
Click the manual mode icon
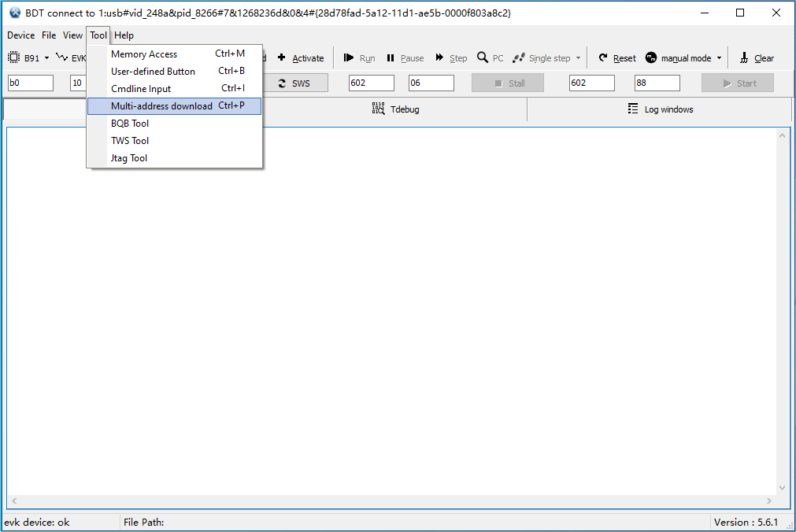point(651,57)
